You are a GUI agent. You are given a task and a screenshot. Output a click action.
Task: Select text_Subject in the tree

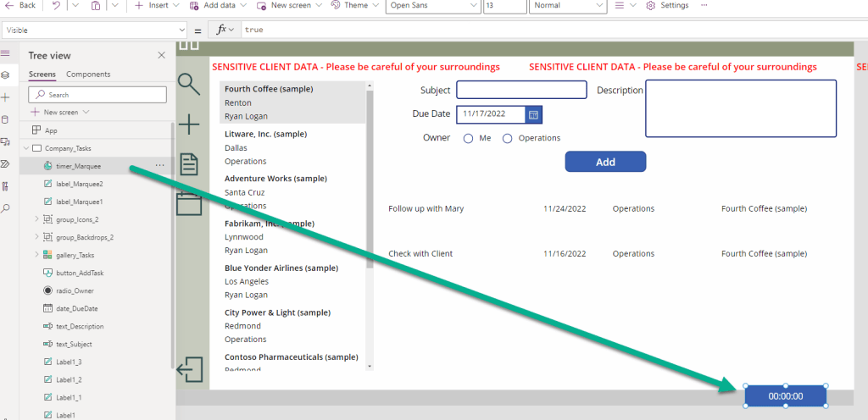(74, 344)
